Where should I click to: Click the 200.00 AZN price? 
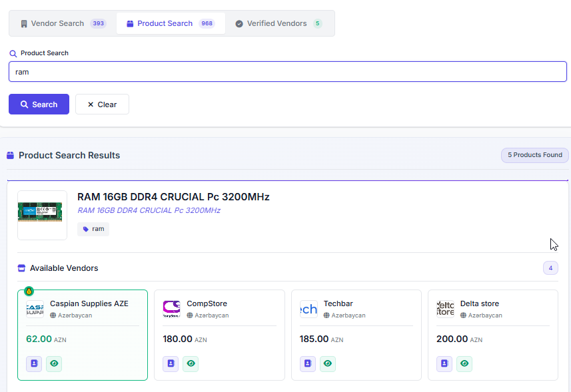tap(459, 339)
